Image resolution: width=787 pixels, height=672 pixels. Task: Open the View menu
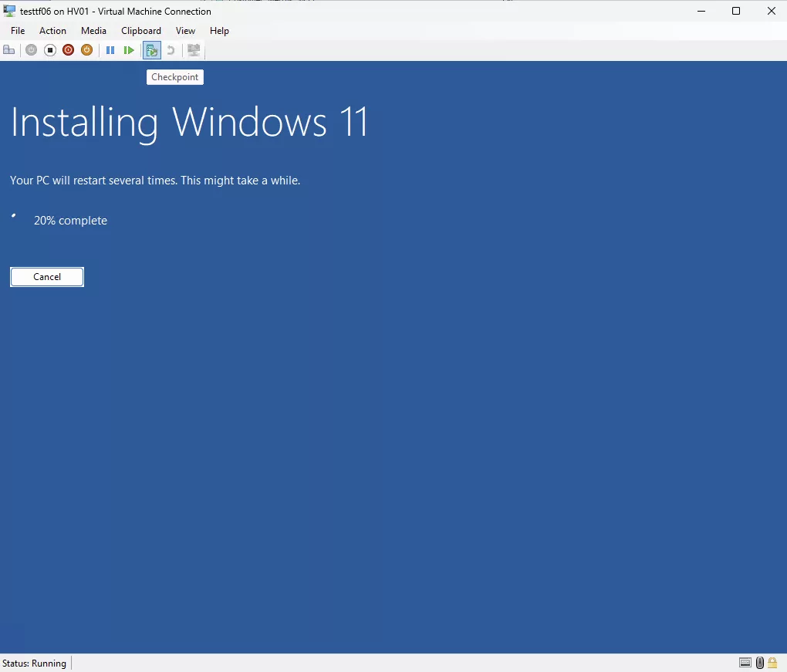[x=185, y=31]
